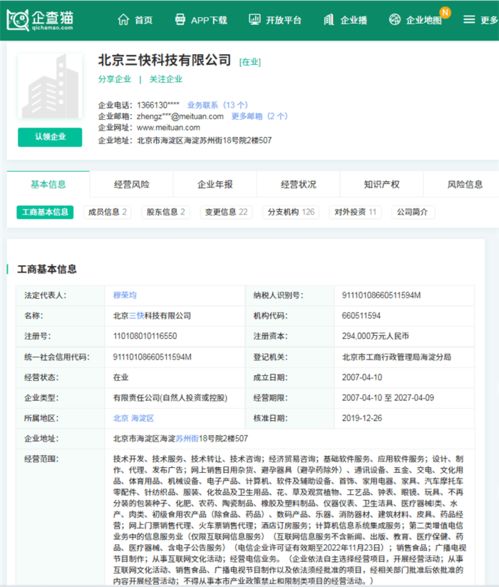The image size is (499, 587).
Task: Click the company title 北京三快科技有限公司
Action: 165,60
